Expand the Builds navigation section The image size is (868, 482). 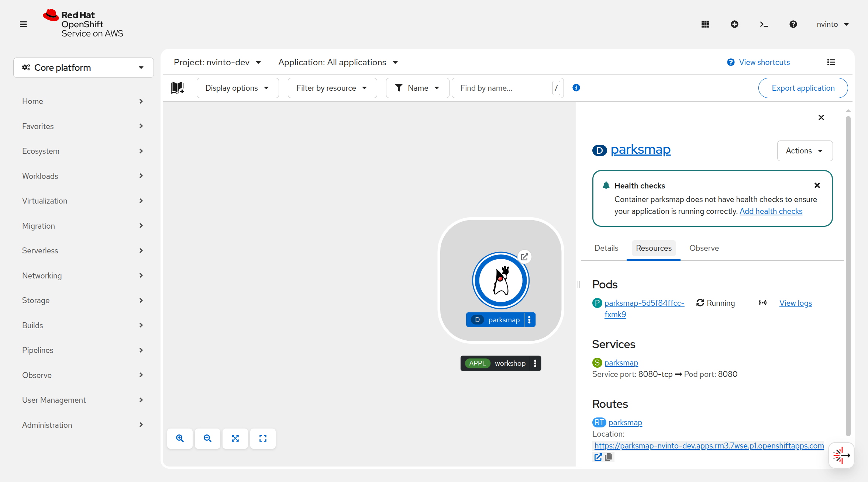click(83, 325)
